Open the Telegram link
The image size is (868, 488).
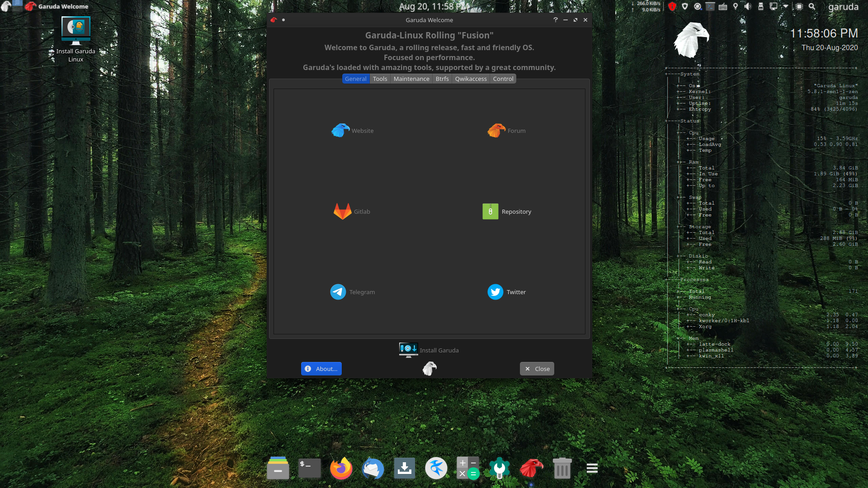tap(352, 292)
